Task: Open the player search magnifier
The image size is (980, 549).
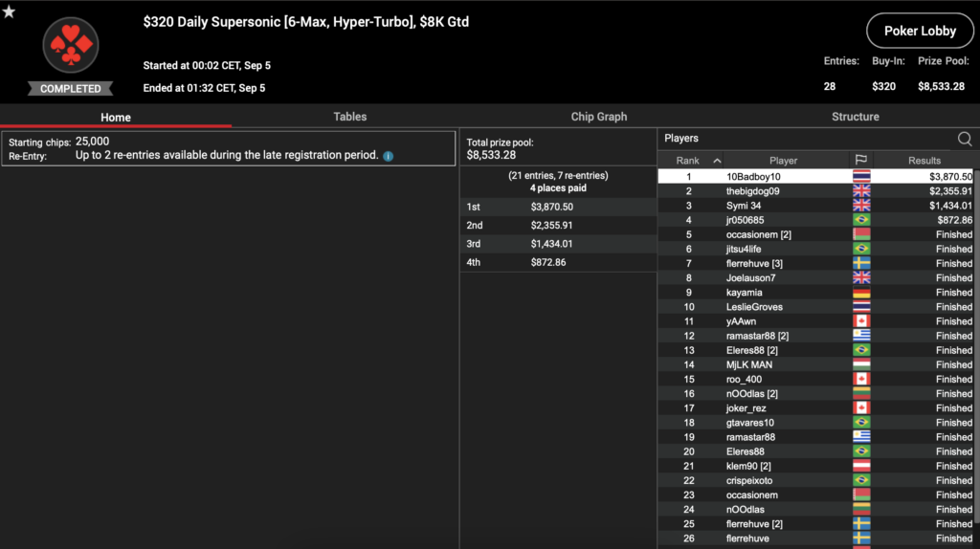Action: click(964, 140)
